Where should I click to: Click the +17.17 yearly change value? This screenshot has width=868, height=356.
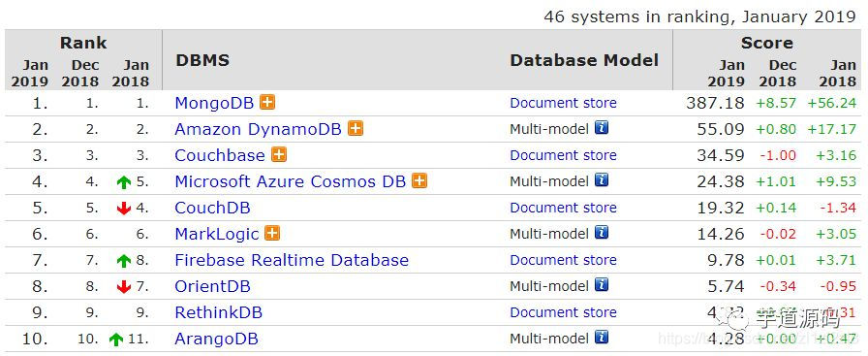(x=832, y=129)
